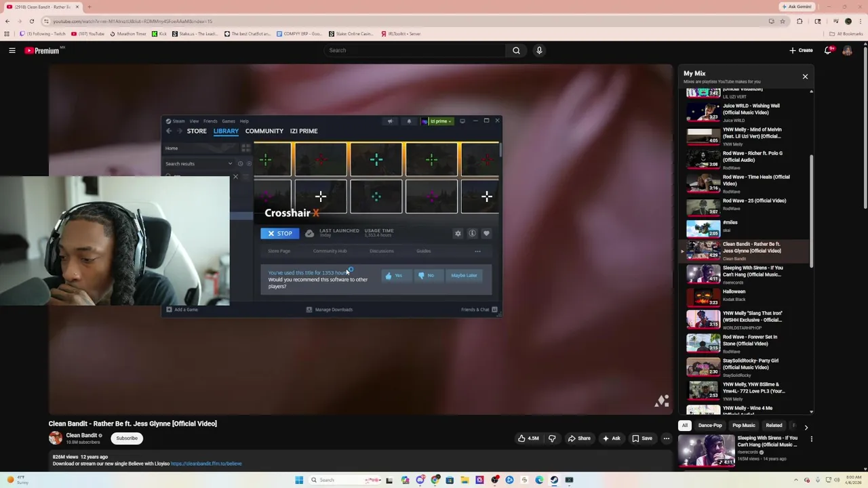This screenshot has width=868, height=488.
Task: Expand the Search results dropdown in Steam
Action: coord(230,163)
